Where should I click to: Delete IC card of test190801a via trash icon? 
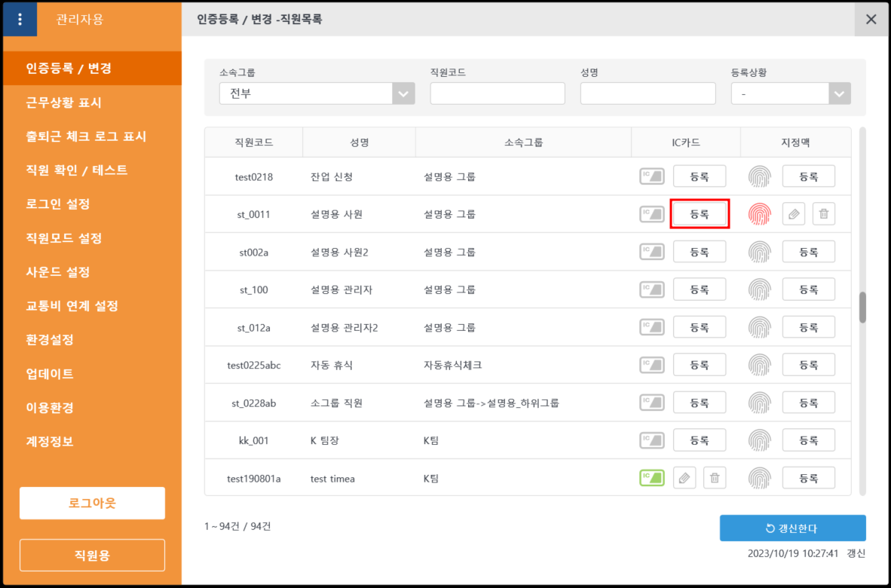click(x=715, y=478)
